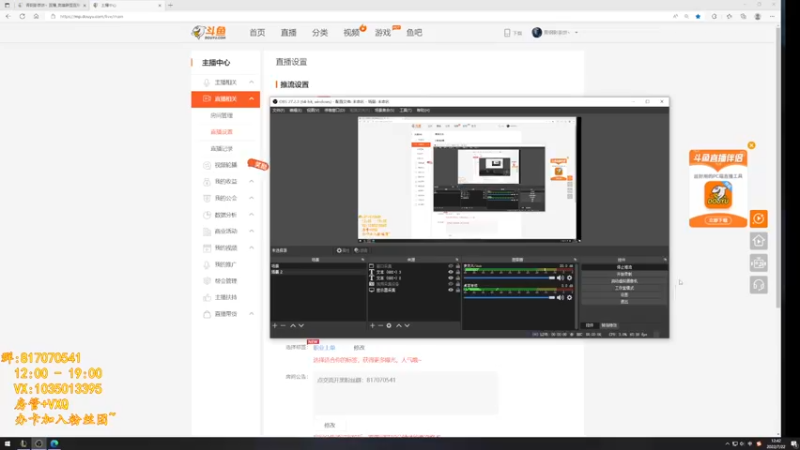Image resolution: width=800 pixels, height=450 pixels.
Task: Open 直播记录 sidebar link
Action: [x=221, y=148]
